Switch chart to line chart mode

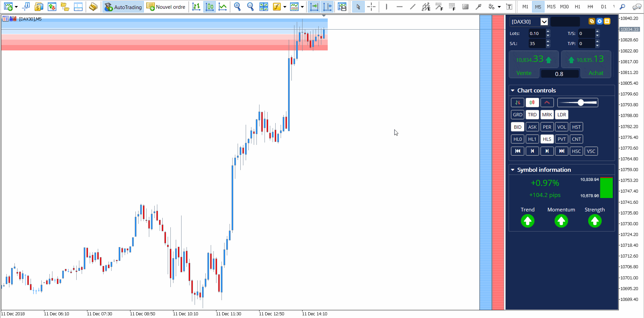223,7
